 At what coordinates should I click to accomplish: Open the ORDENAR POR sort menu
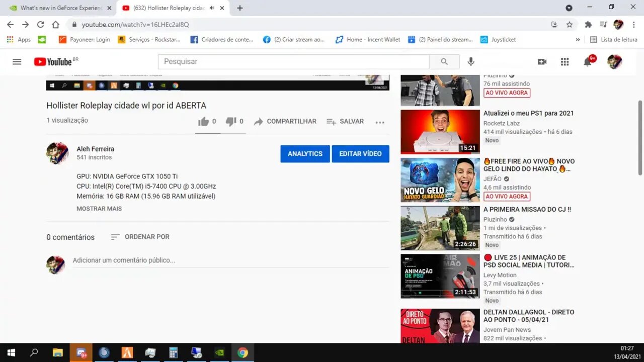click(x=140, y=237)
